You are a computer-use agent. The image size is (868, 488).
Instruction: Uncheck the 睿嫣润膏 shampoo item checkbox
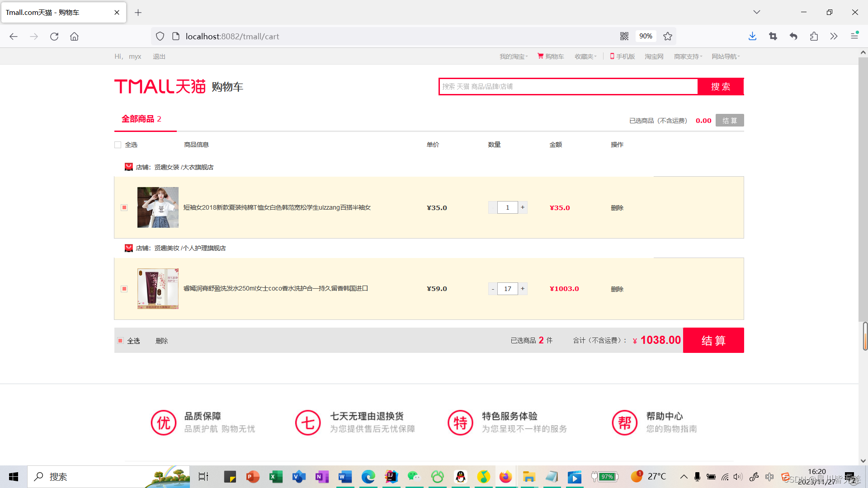[124, 289]
